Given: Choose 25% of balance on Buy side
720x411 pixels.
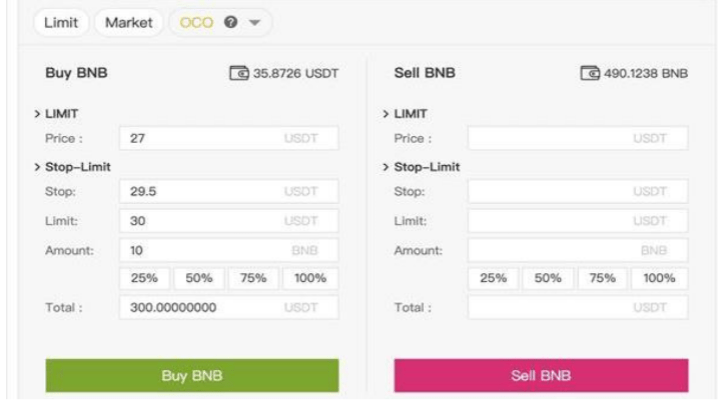Looking at the screenshot, I should [145, 278].
